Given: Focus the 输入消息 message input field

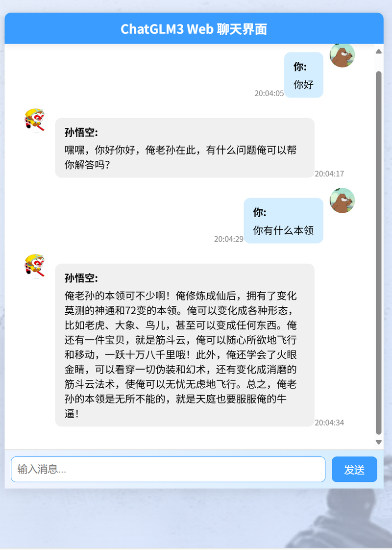Looking at the screenshot, I should pos(168,469).
